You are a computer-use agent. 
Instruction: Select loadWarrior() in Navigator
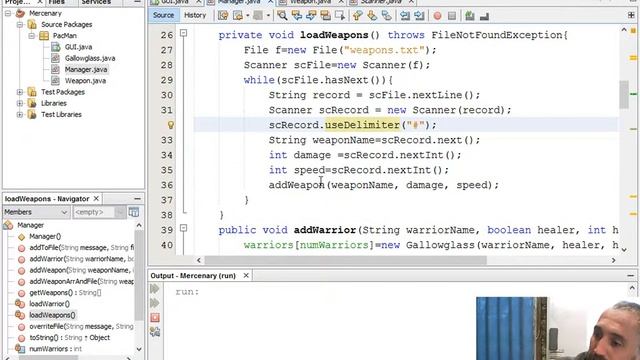tap(49, 304)
